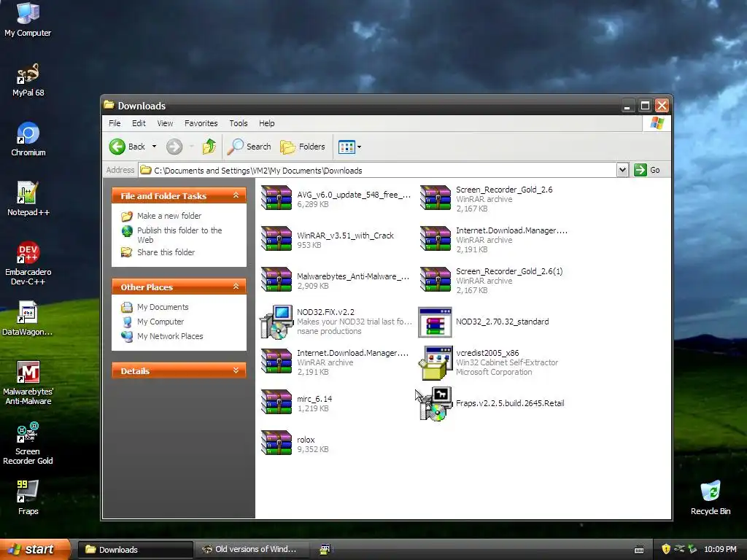Go to My Documents in Other Places
Viewport: 747px width, 560px height.
pos(163,307)
